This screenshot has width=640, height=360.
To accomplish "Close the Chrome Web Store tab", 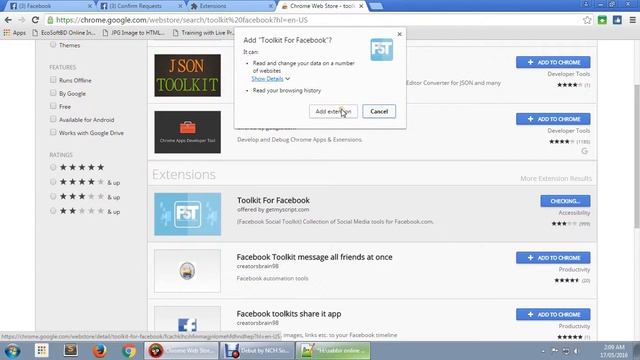I will [361, 6].
